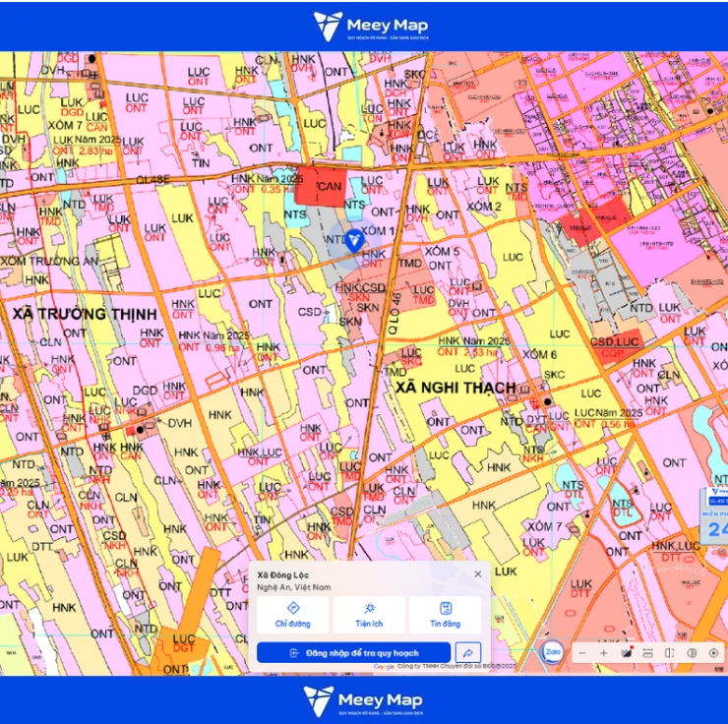
Task: Click the XÓM 6 label
Action: pos(539,355)
